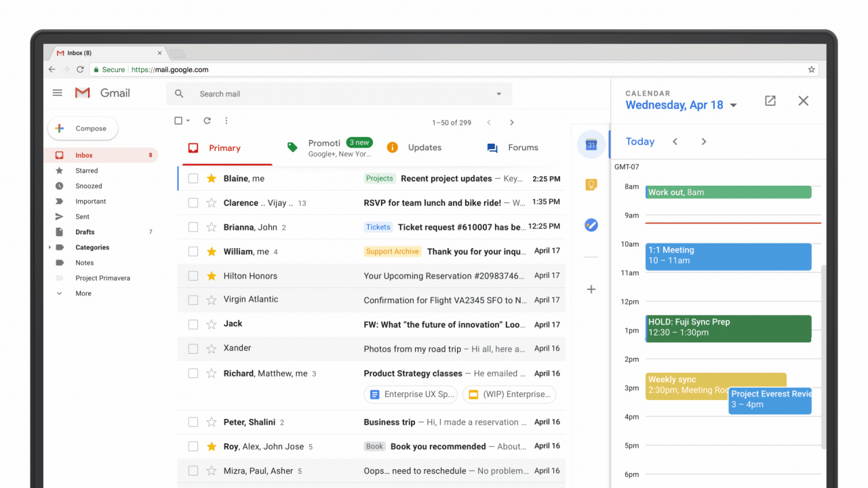This screenshot has height=488, width=868.
Task: Expand the Wednesday, Apr 18 date dropdown
Action: coord(733,106)
